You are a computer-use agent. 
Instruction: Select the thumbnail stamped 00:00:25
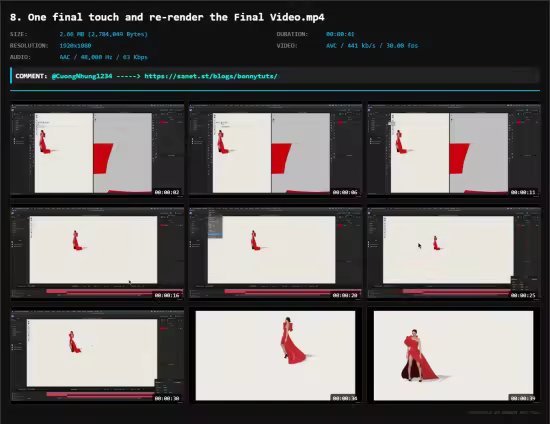454,253
